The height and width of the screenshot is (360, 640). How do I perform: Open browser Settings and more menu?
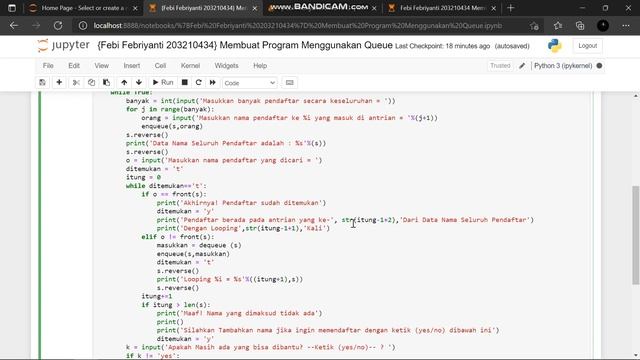626,26
